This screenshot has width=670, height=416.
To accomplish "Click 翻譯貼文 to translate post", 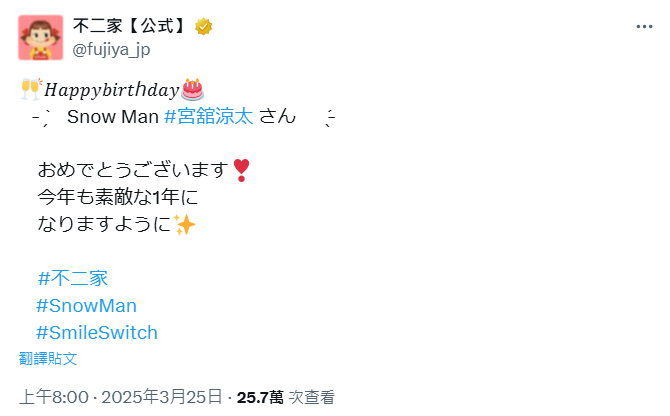I will click(48, 358).
